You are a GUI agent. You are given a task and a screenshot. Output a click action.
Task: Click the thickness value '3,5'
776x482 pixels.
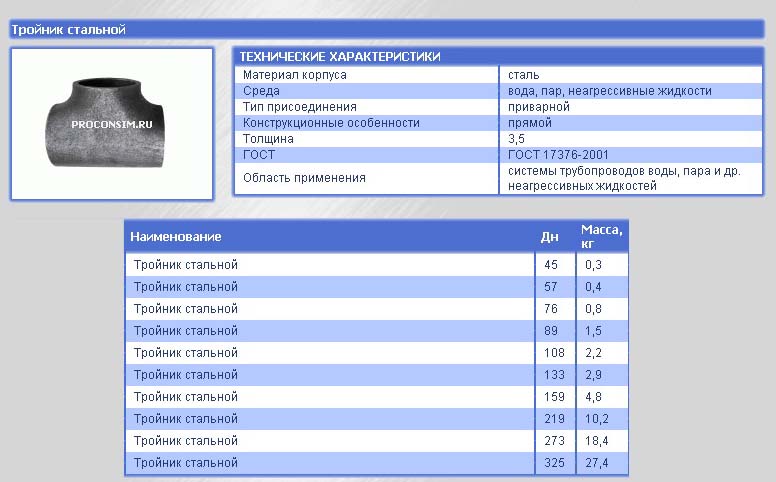coord(516,139)
